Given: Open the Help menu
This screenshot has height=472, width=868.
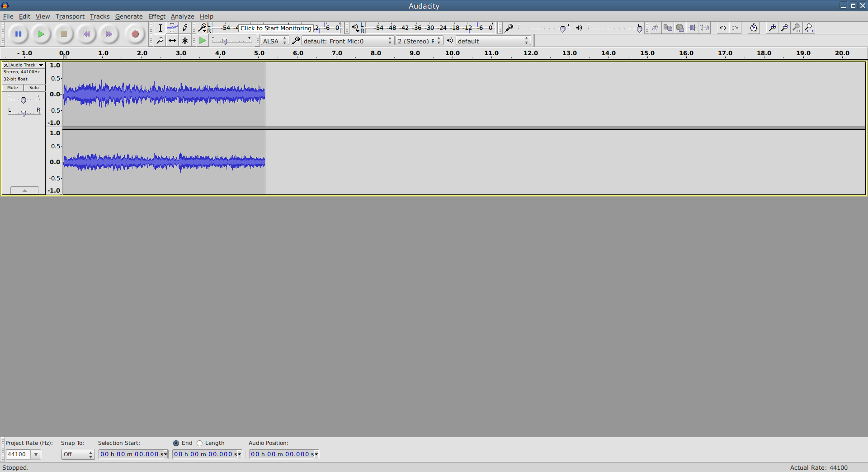Looking at the screenshot, I should tap(207, 16).
